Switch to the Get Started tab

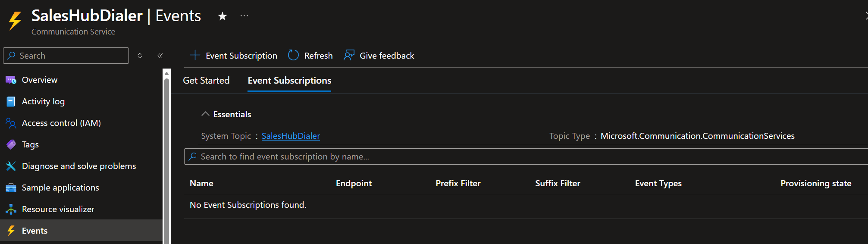pos(206,81)
